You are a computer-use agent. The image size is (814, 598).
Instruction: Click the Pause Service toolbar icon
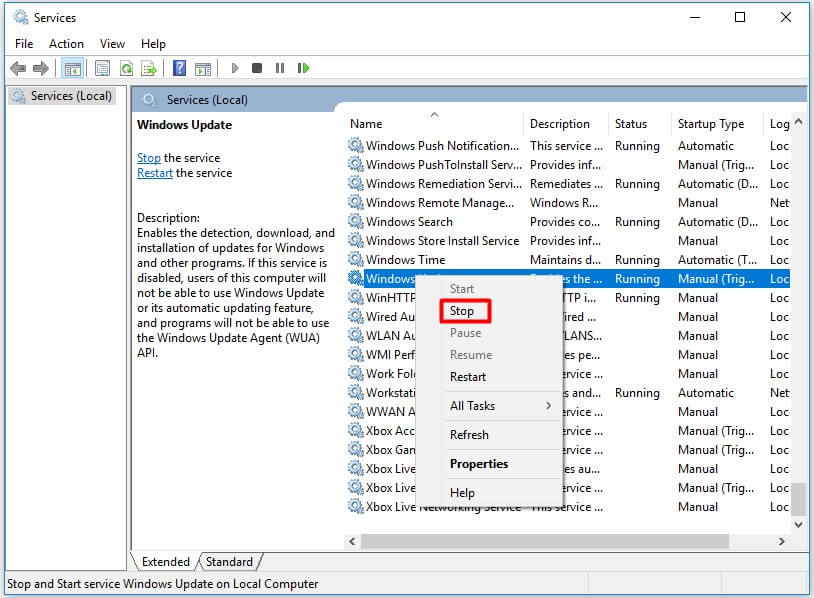click(x=280, y=68)
